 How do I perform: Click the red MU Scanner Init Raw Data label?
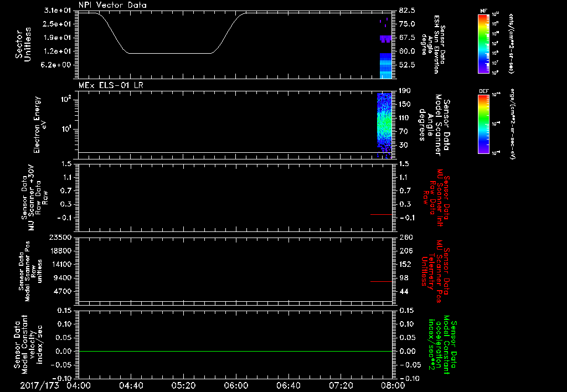click(436, 198)
